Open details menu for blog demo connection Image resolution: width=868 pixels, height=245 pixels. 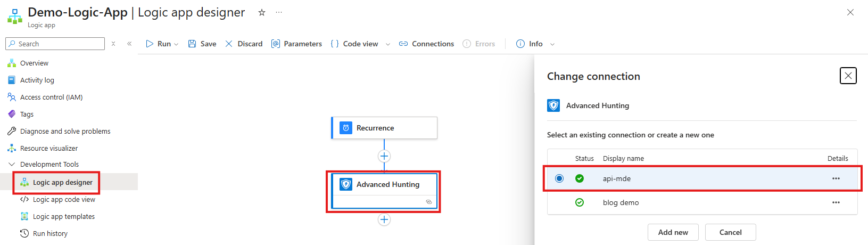click(x=836, y=202)
